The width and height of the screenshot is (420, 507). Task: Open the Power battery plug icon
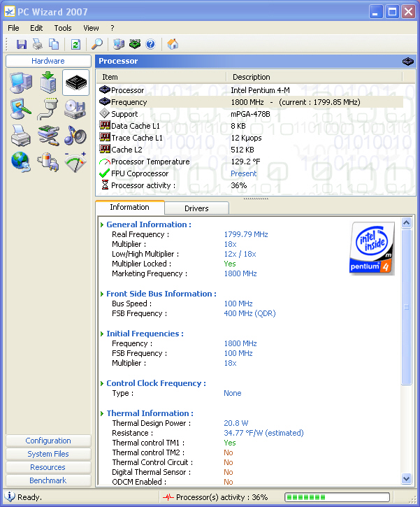(48, 162)
